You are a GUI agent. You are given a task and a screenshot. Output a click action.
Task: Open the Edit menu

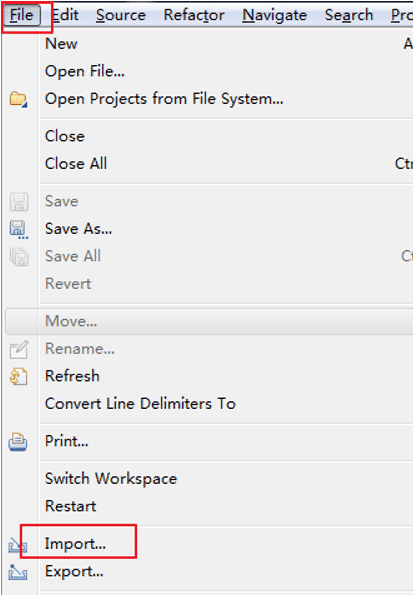(x=65, y=15)
